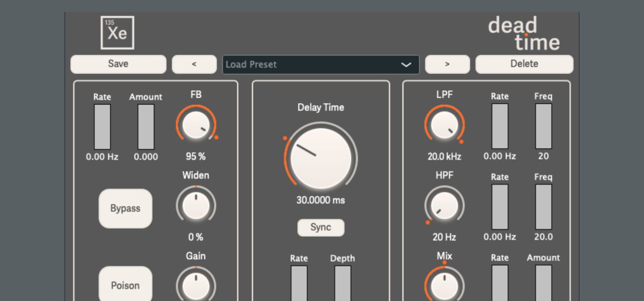
Task: Click the HPF knob
Action: pos(444,206)
